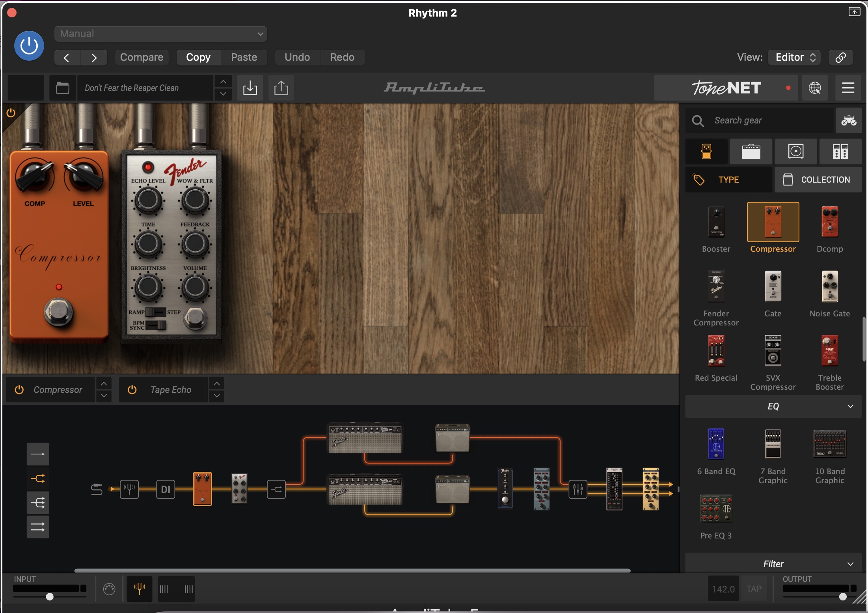This screenshot has height=613, width=868.
Task: Select the 6 Band EQ pedal
Action: point(716,444)
